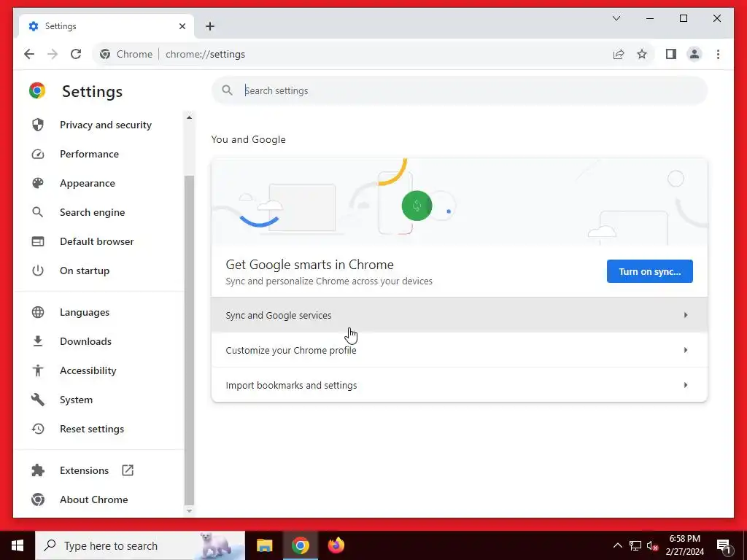Screen dimensions: 747x560
Task: Click the Downloads arrow icon
Action: click(x=38, y=341)
